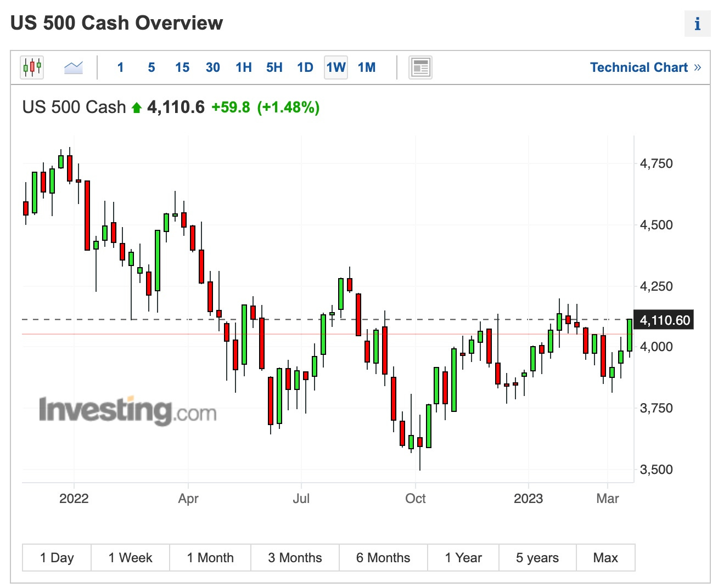Click the (+1.48%) percentage change

288,107
